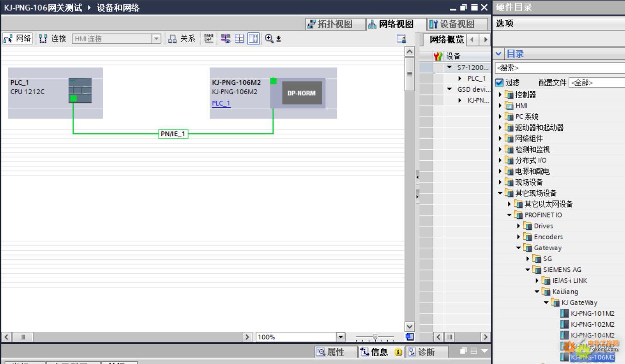Click the next tab arrow beside 网络概览
Image resolution: width=625 pixels, height=364 pixels.
(485, 40)
